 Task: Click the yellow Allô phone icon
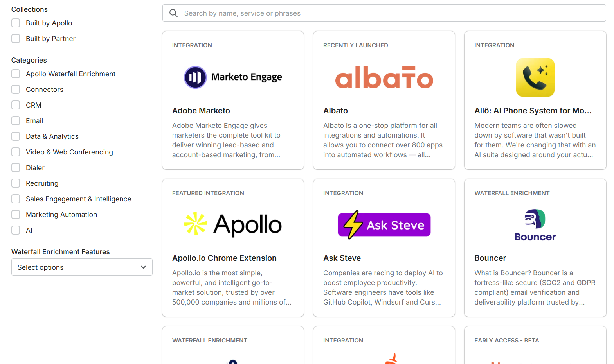point(535,77)
